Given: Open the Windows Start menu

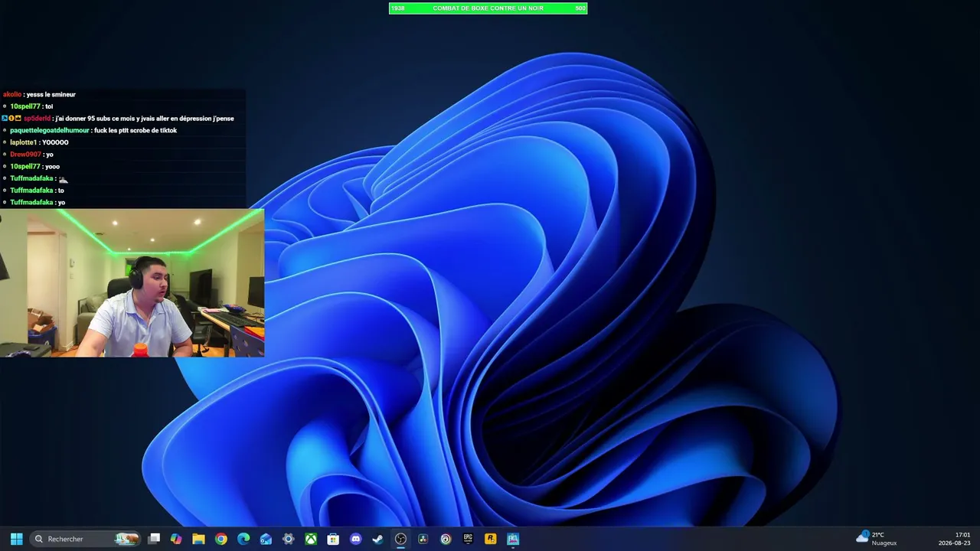Looking at the screenshot, I should (x=16, y=539).
